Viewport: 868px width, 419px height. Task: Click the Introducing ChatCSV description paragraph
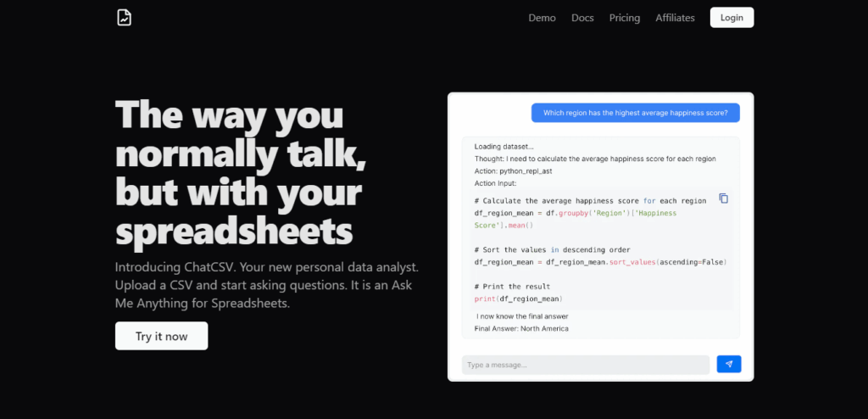[267, 286]
